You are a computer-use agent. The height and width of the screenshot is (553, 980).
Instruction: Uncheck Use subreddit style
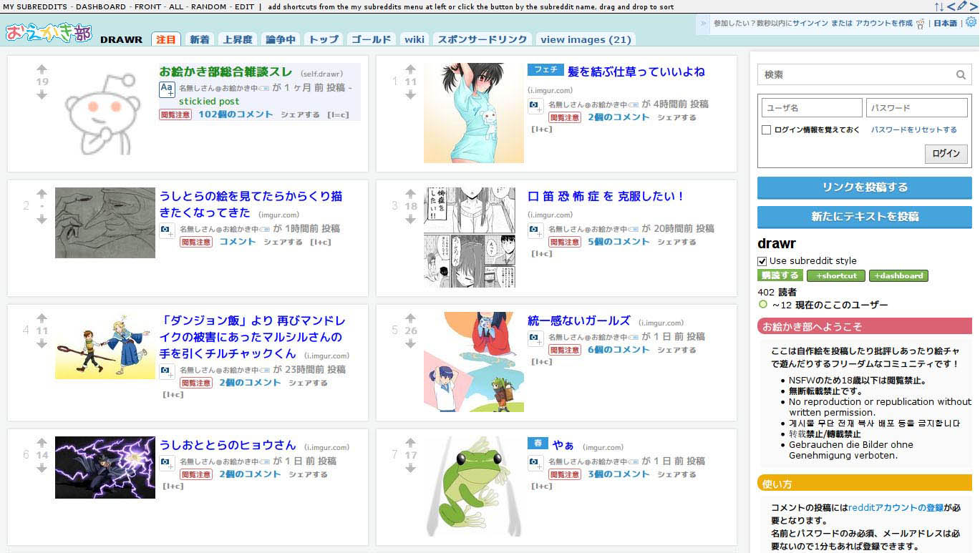point(762,261)
